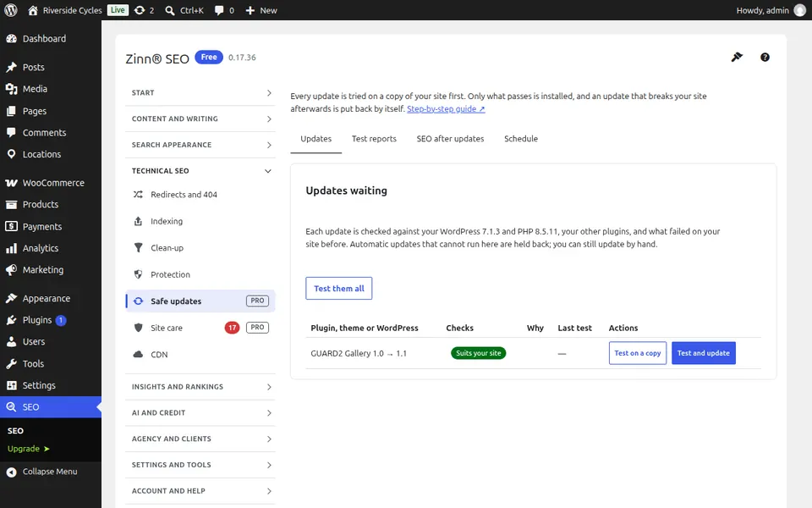This screenshot has height=508, width=812.
Task: Click Test on a copy for GUARD2 Gallery
Action: point(638,353)
